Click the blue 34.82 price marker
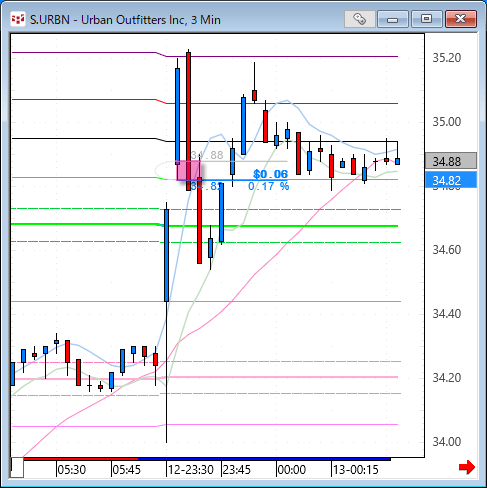 tap(451, 180)
